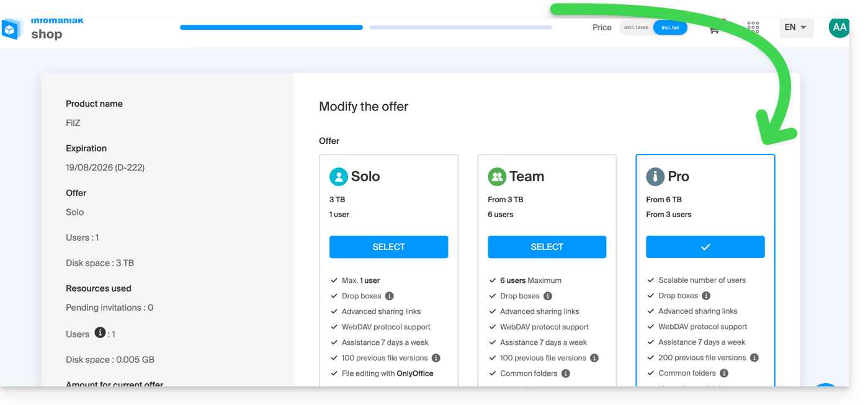Image resolution: width=868 pixels, height=405 pixels.
Task: Open the EN language dropdown
Action: [x=795, y=27]
